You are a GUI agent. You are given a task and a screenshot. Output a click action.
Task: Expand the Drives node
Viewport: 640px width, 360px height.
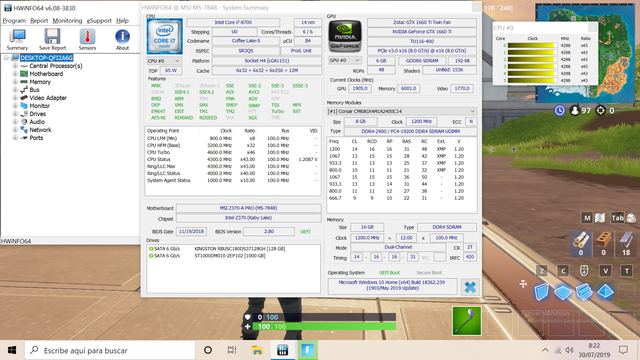tap(15, 114)
